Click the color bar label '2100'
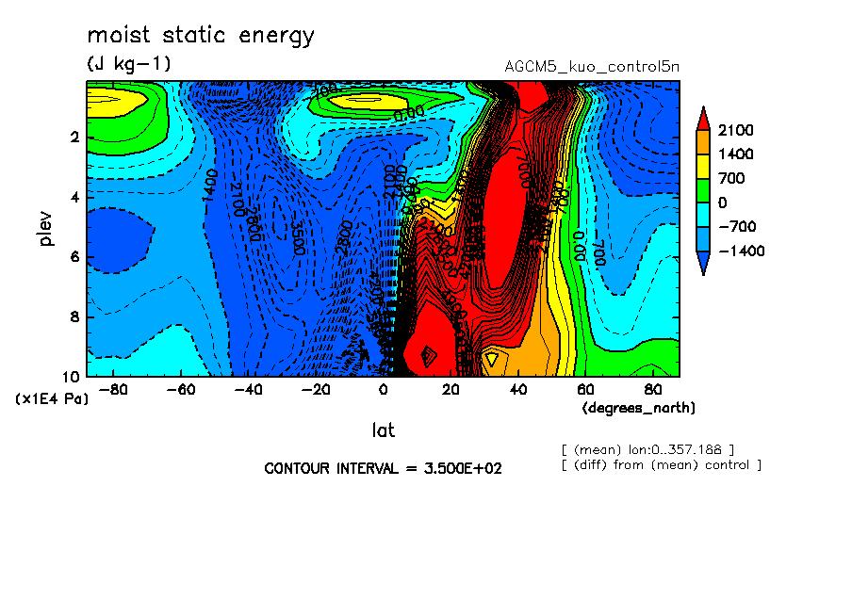This screenshot has width=852, height=616. (x=736, y=130)
